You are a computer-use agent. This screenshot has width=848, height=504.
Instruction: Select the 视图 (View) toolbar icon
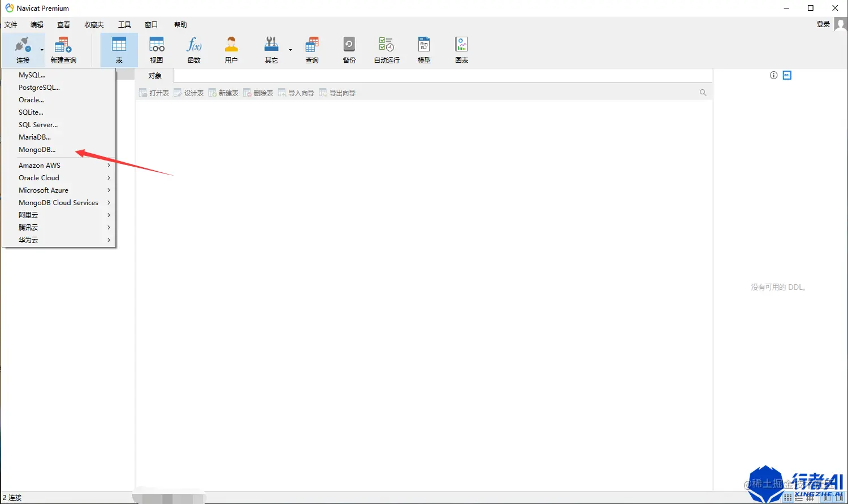[157, 45]
